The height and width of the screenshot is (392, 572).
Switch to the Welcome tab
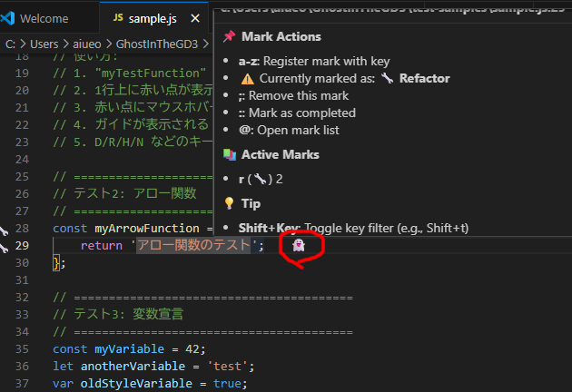(x=44, y=18)
